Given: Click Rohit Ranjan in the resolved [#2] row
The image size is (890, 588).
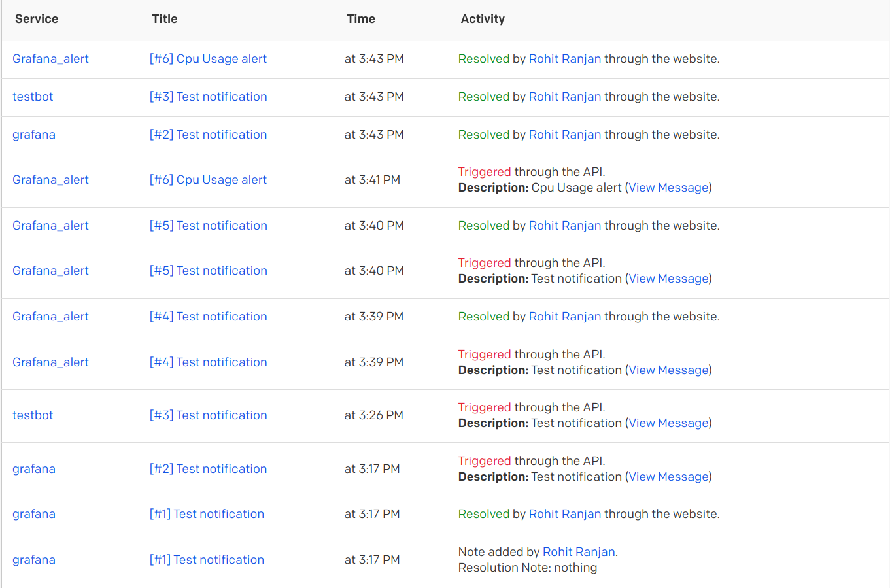Looking at the screenshot, I should click(564, 135).
